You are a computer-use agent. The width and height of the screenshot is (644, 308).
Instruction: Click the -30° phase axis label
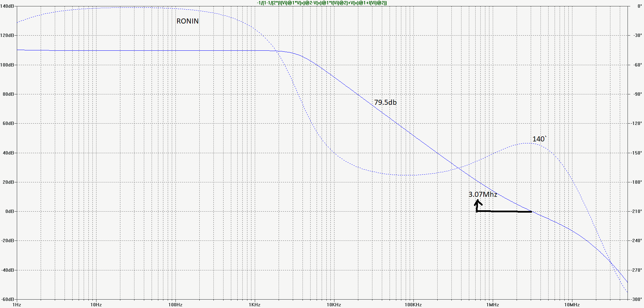coord(637,35)
